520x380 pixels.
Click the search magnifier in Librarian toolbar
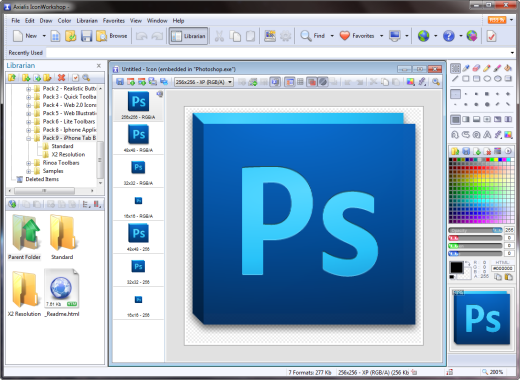[86, 78]
